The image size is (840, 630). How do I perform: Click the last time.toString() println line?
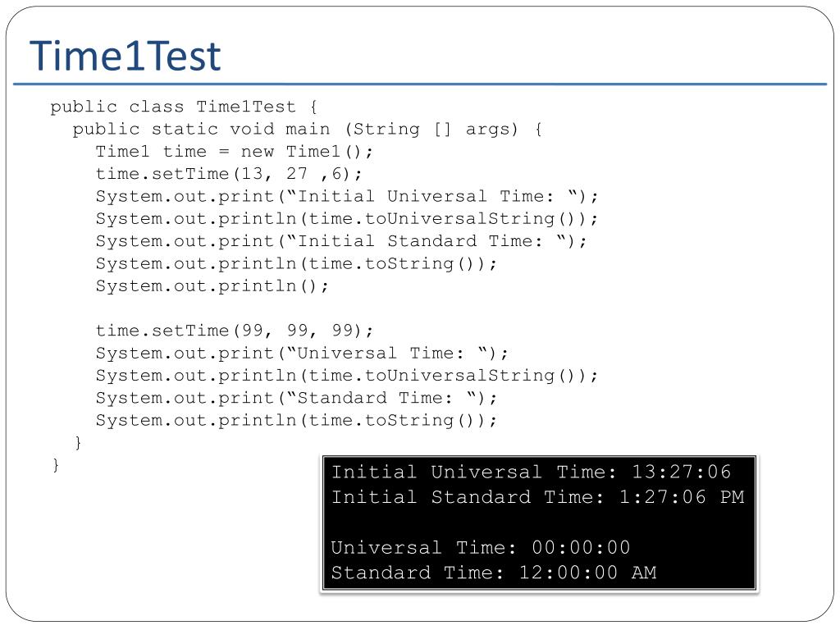pos(296,420)
